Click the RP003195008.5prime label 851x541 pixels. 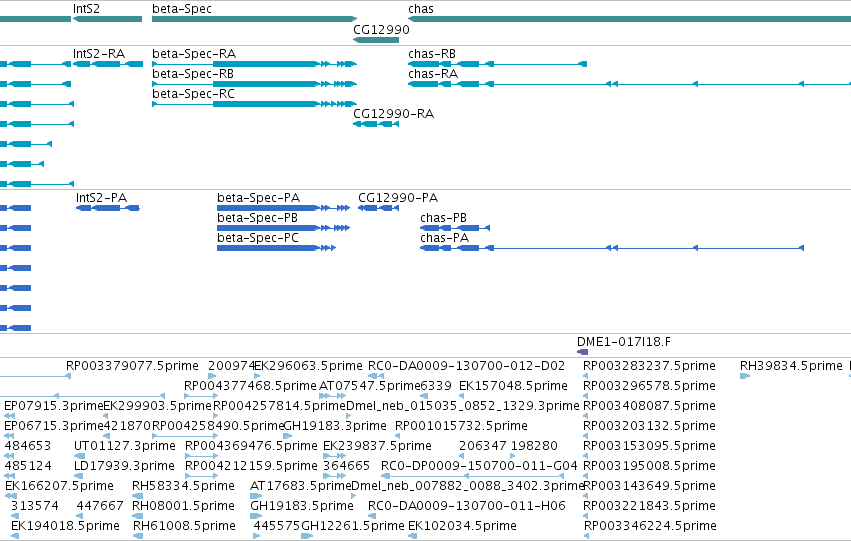coord(649,466)
